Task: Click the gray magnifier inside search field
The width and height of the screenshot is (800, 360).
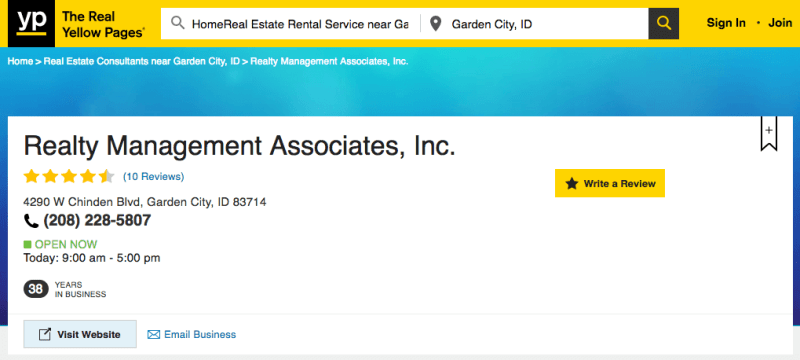Action: click(178, 23)
